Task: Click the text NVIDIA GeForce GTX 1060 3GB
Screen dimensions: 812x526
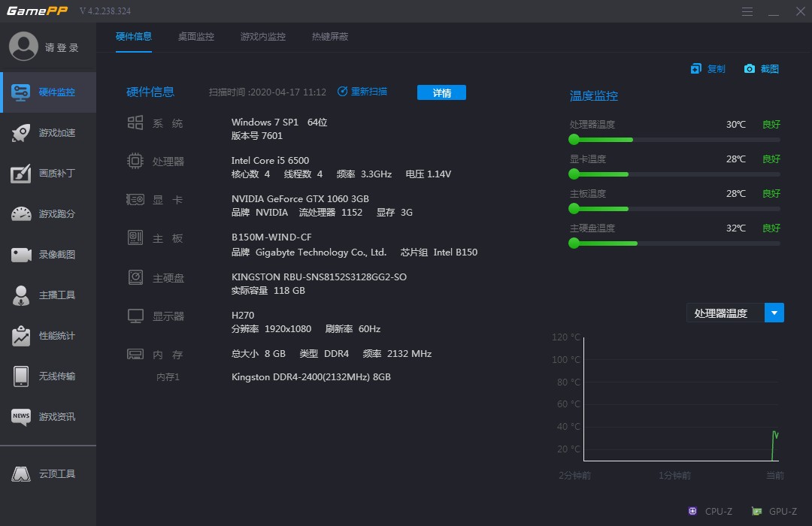Action: tap(300, 199)
